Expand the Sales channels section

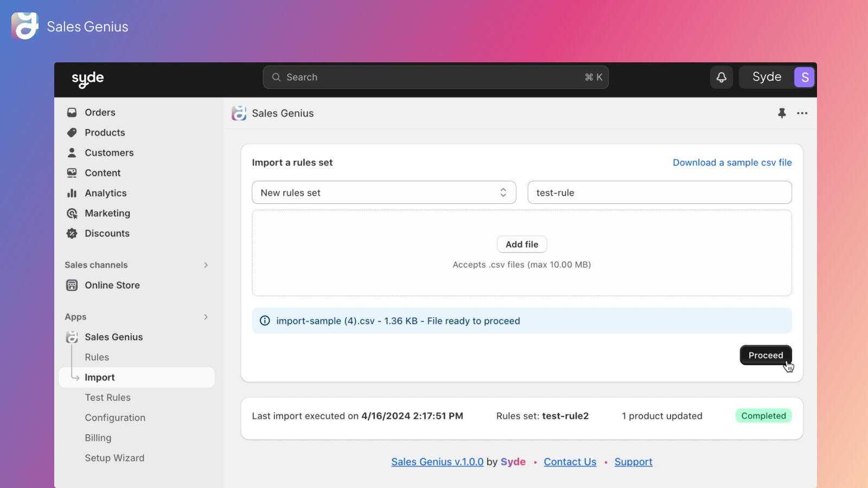pyautogui.click(x=206, y=265)
